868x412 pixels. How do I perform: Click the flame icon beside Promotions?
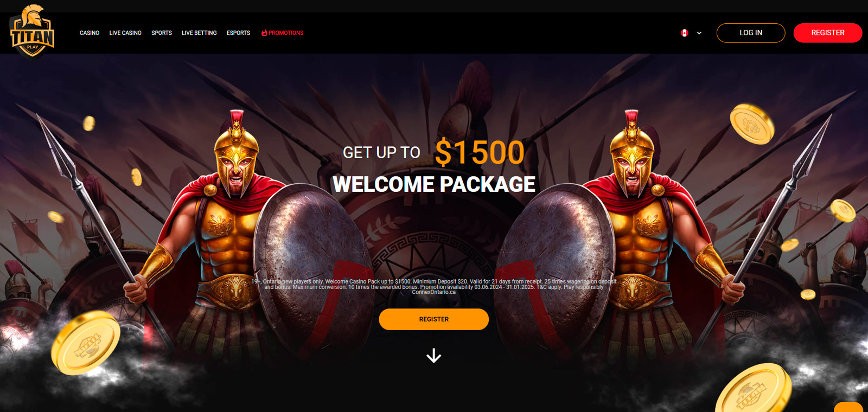(264, 33)
